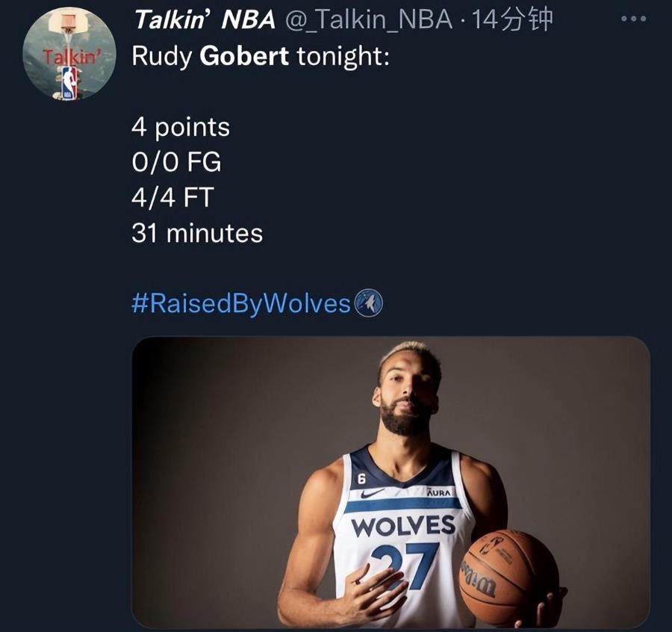Open the #RaisedByWolves hashtag
This screenshot has height=632, width=672.
241,304
